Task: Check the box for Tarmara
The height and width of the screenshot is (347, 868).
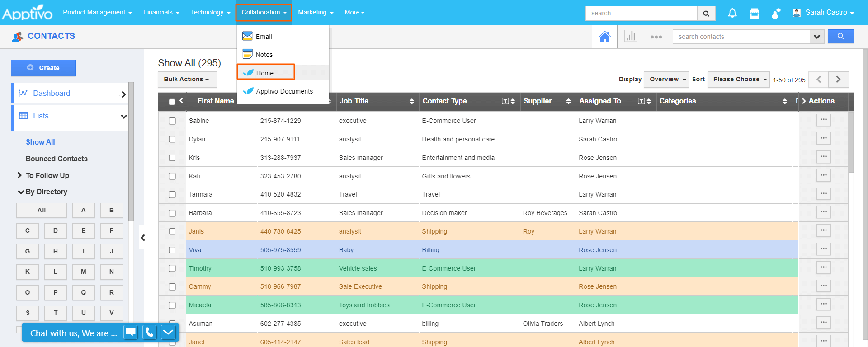Action: click(172, 195)
